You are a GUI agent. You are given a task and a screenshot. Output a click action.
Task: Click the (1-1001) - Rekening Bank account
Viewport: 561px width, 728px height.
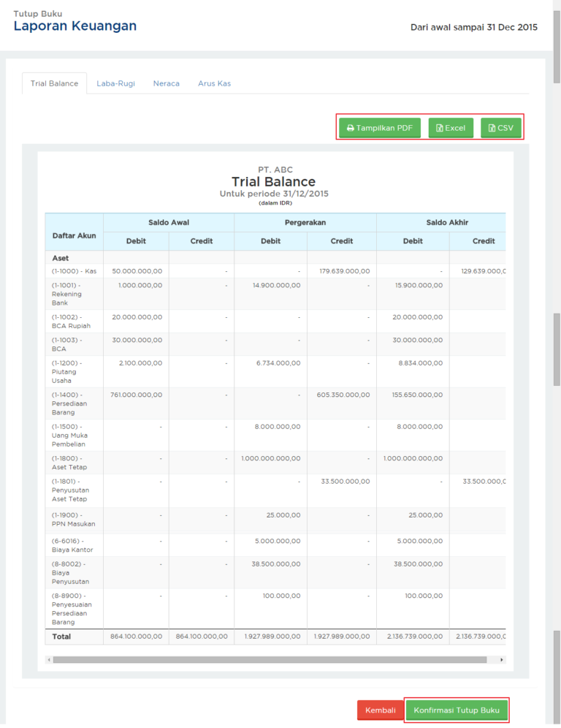click(x=66, y=294)
